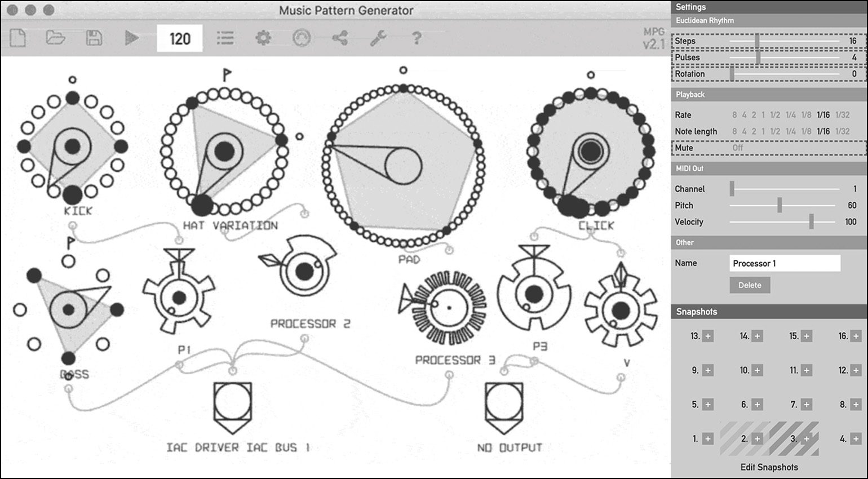Click the tempo field showing 120

tap(179, 38)
